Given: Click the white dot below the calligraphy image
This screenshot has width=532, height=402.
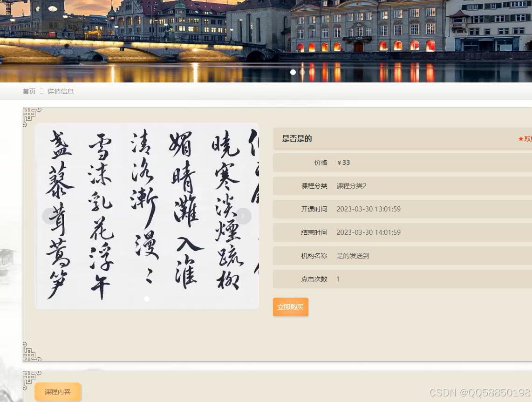Looking at the screenshot, I should pyautogui.click(x=147, y=299).
